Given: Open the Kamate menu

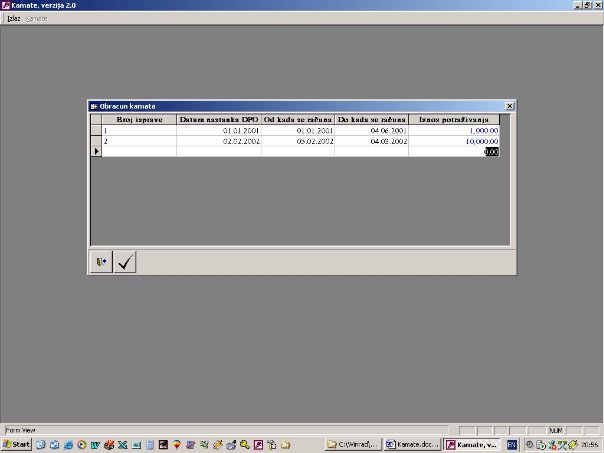Looking at the screenshot, I should [x=36, y=18].
